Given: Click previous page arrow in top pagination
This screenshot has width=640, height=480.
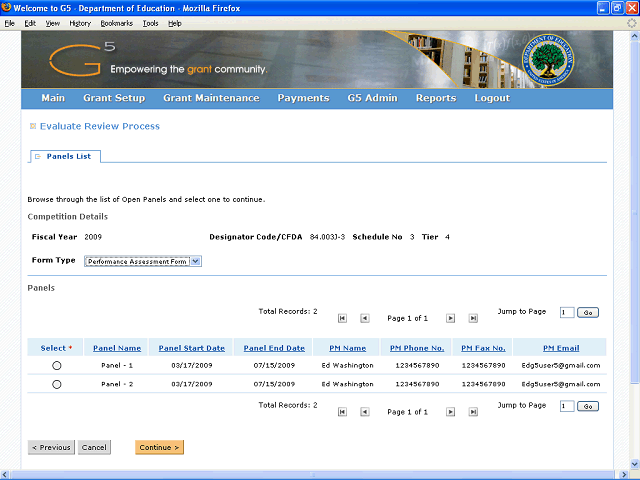Looking at the screenshot, I should click(x=364, y=318).
